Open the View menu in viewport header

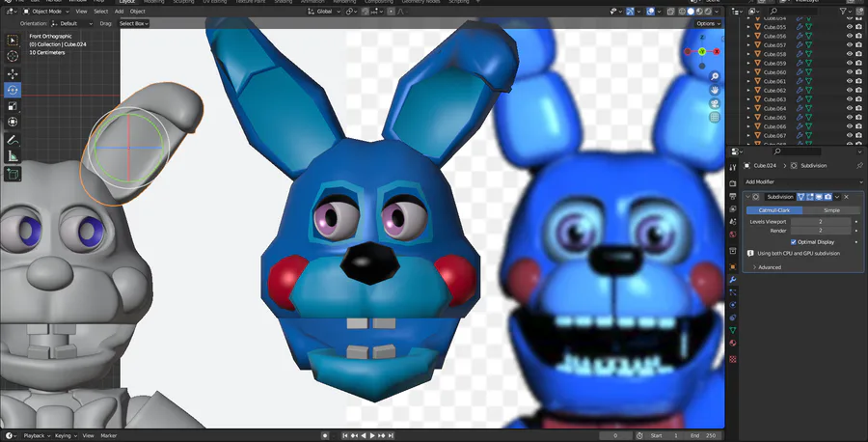point(81,11)
